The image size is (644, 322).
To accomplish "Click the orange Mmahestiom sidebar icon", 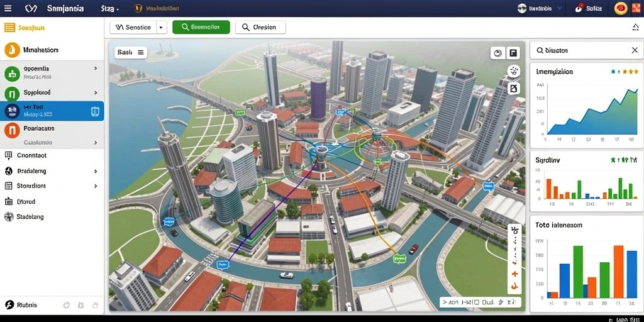I will pyautogui.click(x=13, y=50).
